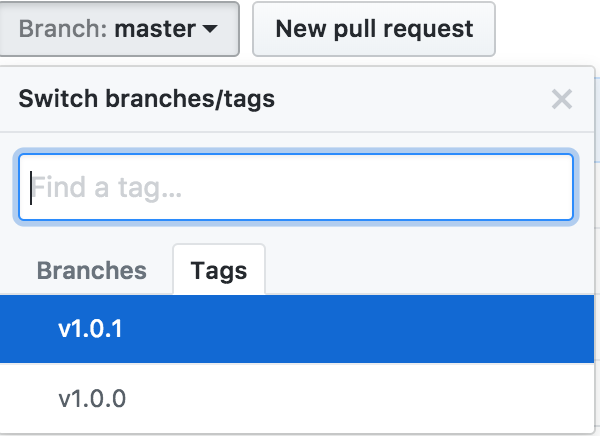Select the Tags tab

pos(219,270)
